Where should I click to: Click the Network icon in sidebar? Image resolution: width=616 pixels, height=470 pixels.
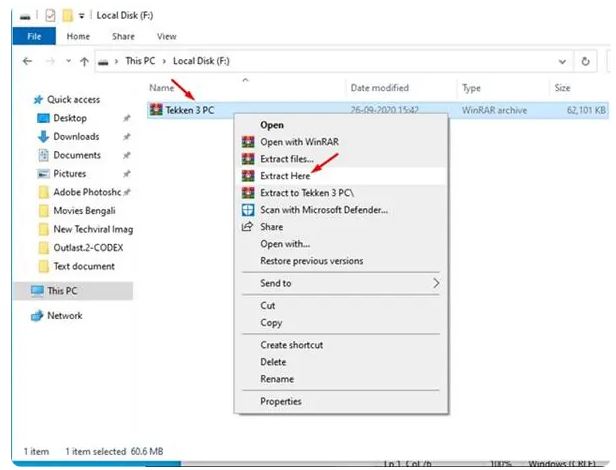click(37, 316)
